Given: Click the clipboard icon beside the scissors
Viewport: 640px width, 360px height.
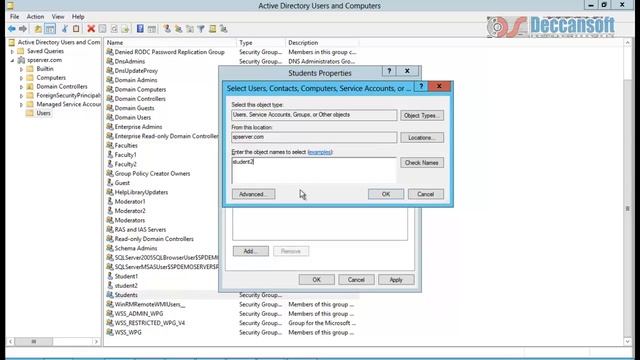Looking at the screenshot, I should (76, 29).
